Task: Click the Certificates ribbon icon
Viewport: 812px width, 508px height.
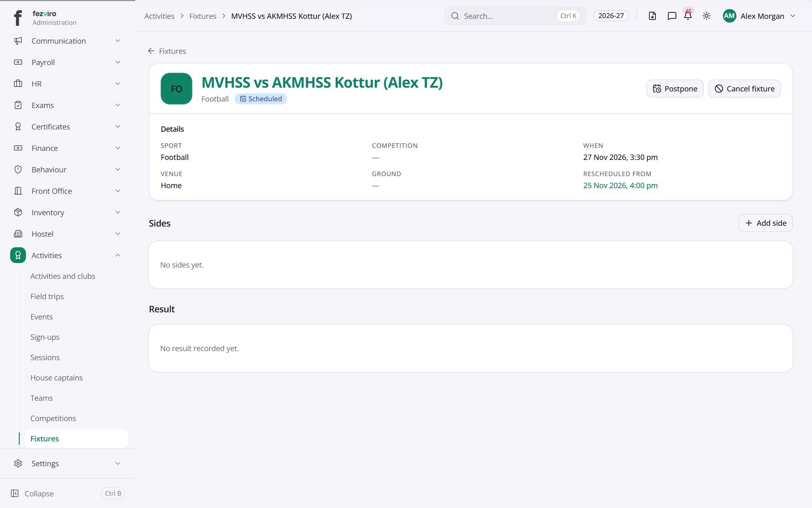Action: pyautogui.click(x=18, y=126)
